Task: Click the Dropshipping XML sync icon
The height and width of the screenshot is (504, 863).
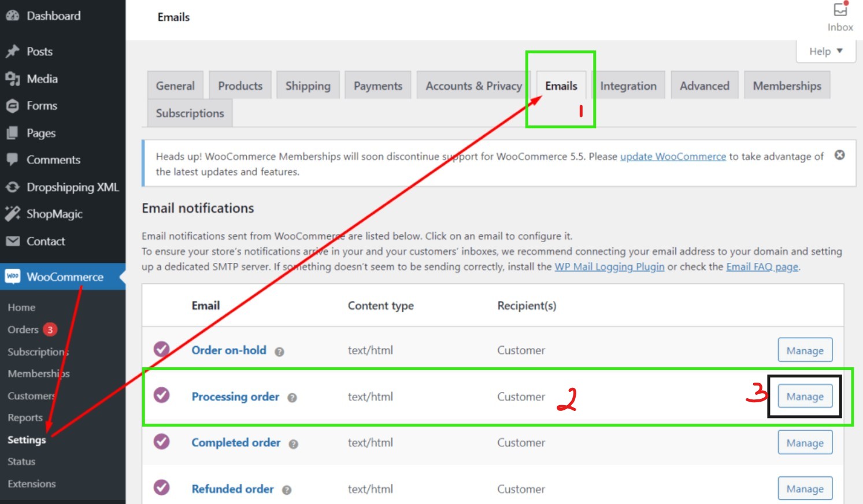Action: 12,187
